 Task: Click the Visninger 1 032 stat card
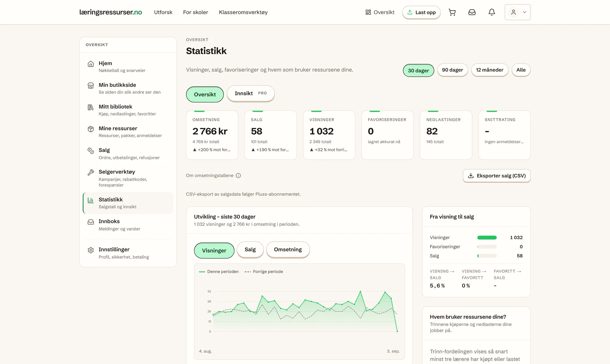tap(329, 135)
